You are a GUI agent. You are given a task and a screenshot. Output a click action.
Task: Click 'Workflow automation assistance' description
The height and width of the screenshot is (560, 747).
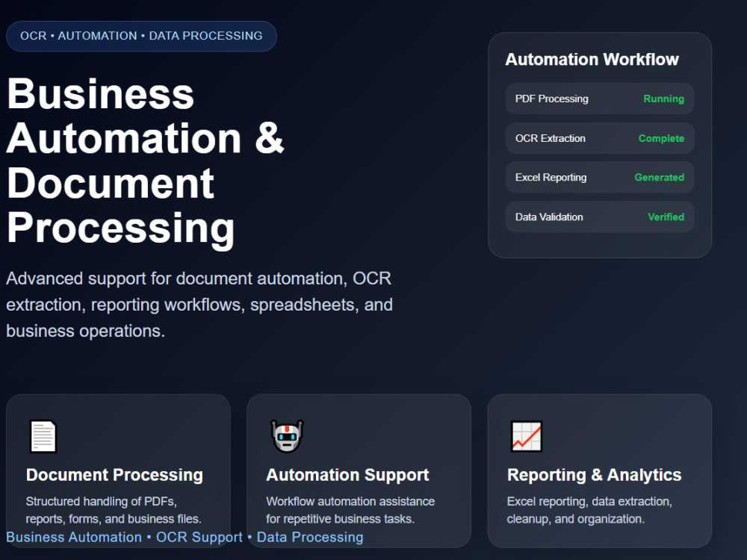(350, 510)
